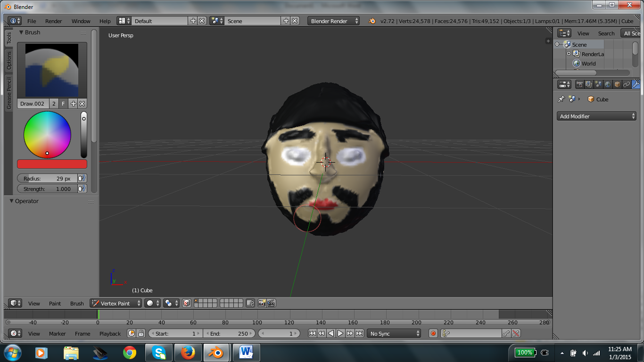The image size is (644, 362).
Task: Open the Render menu
Action: (54, 21)
